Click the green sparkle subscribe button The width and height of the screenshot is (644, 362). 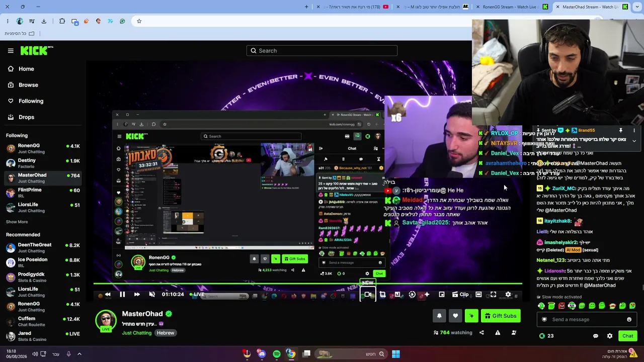pos(471,316)
